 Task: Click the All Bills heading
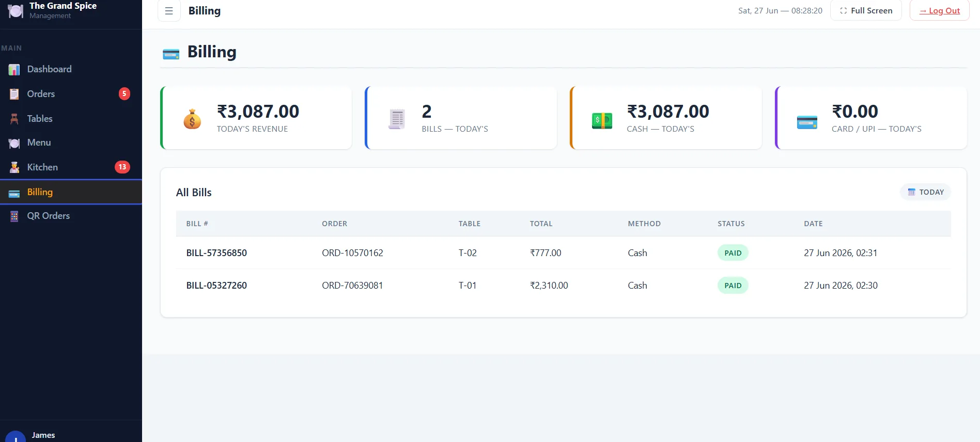click(x=194, y=193)
